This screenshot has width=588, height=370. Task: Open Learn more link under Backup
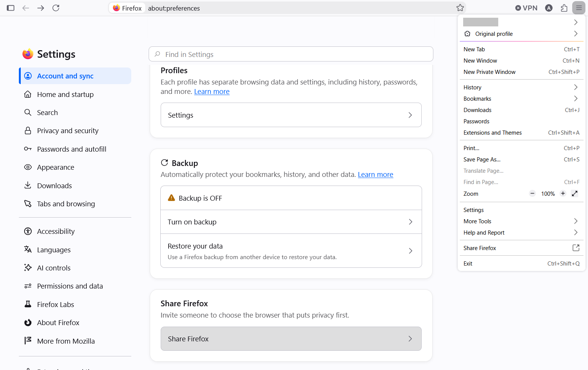point(375,175)
